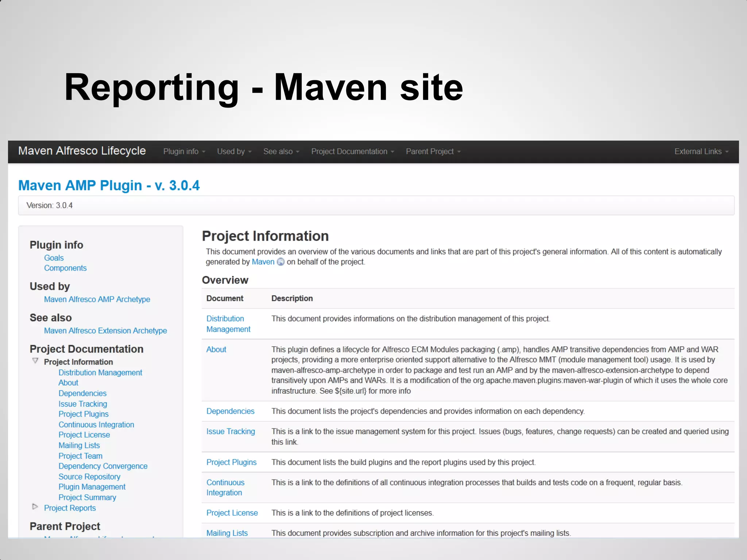
Task: Open the Components sidebar link
Action: tap(65, 268)
